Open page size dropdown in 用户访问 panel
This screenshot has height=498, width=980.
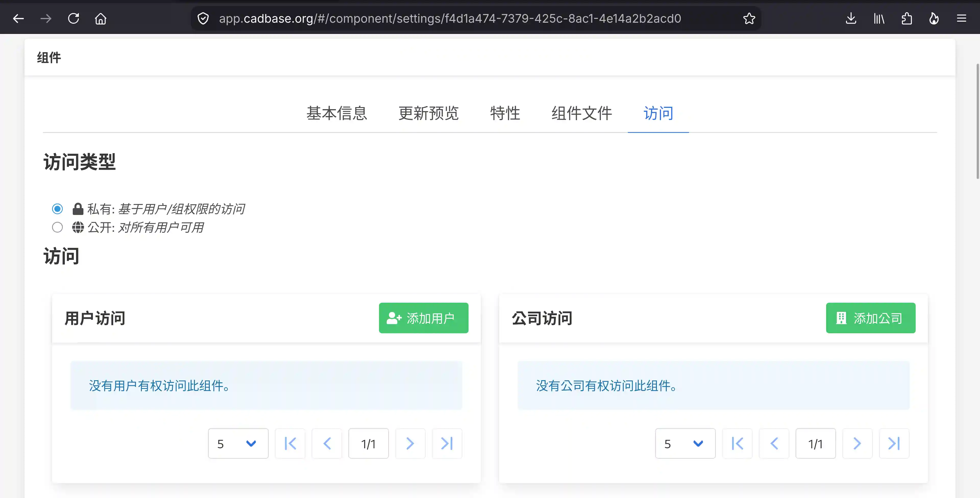pos(238,443)
